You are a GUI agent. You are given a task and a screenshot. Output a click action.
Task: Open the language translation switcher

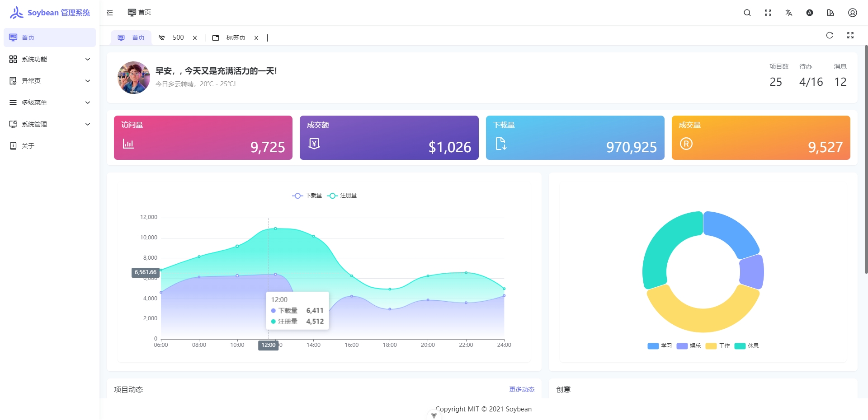click(x=789, y=13)
